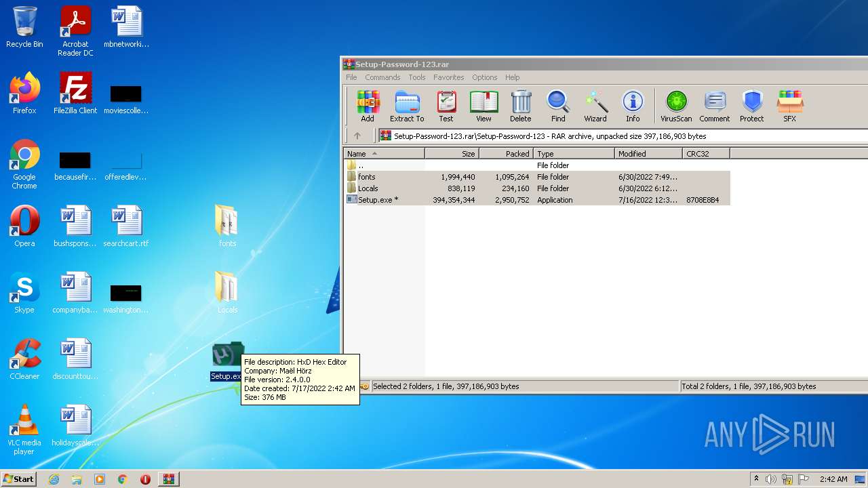The height and width of the screenshot is (488, 868).
Task: Select the Setup.exe * row in archive
Action: [x=536, y=200]
